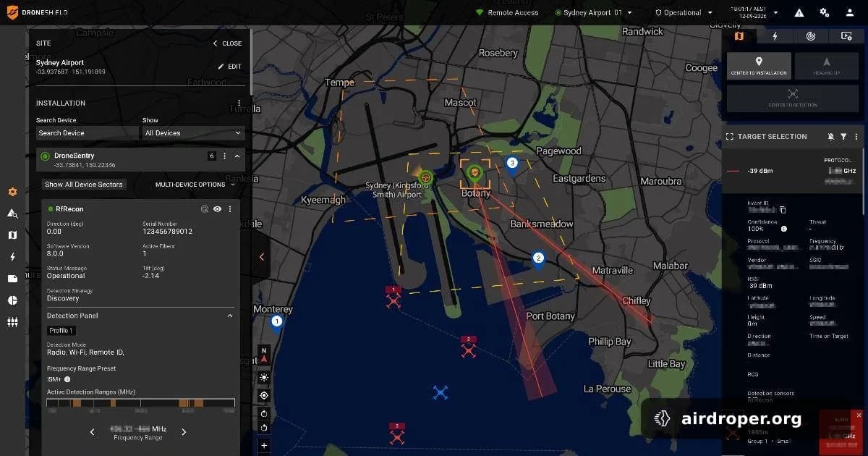Open the Show All Devices dropdown
This screenshot has height=456, width=868.
(x=193, y=133)
